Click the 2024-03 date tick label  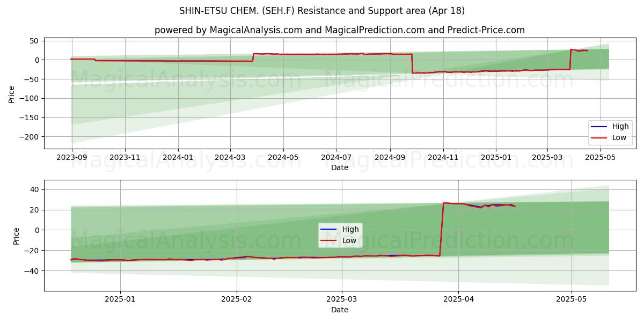(x=230, y=157)
